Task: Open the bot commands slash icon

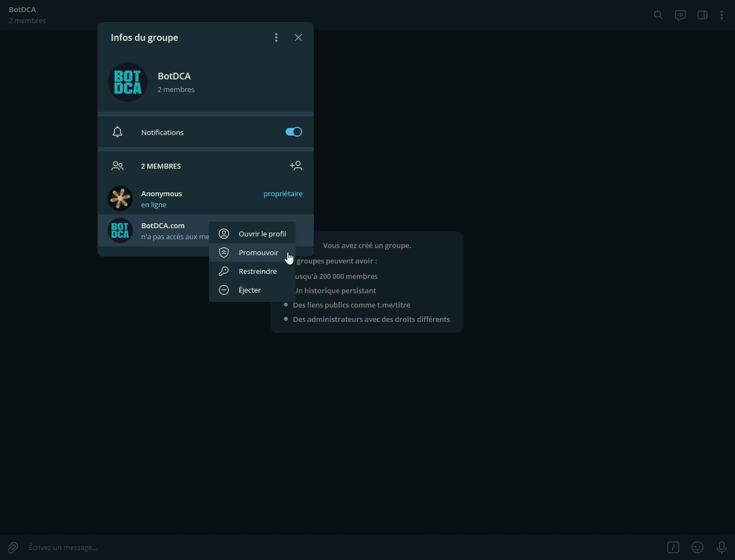Action: (x=673, y=547)
